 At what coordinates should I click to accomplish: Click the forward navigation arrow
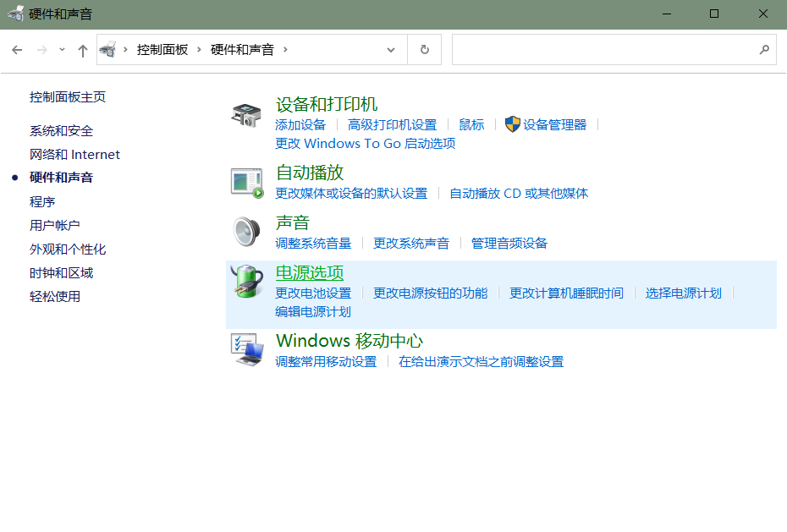point(42,50)
